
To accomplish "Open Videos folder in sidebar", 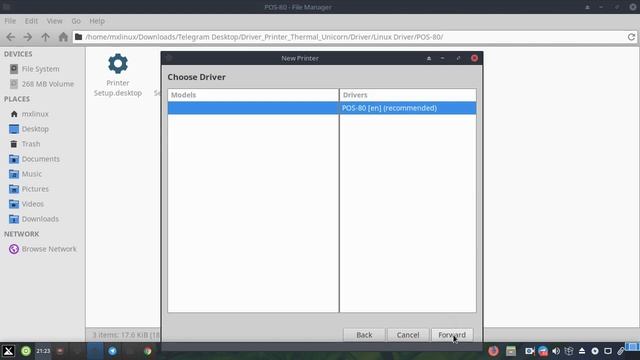I will point(33,204).
